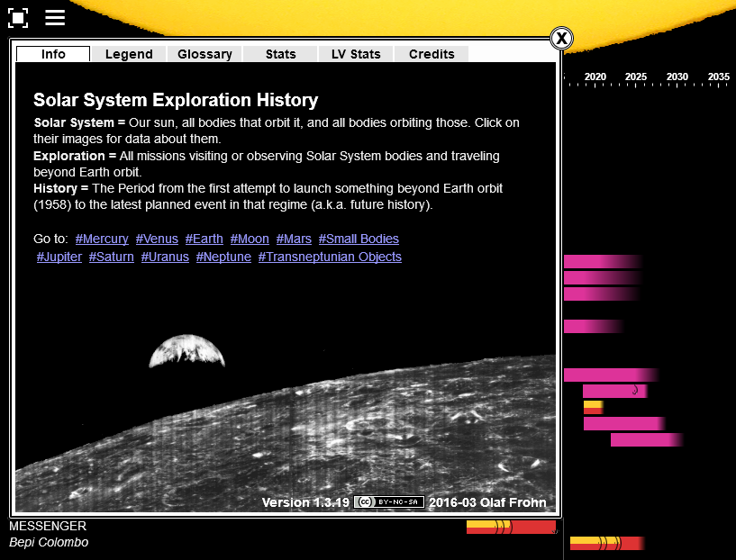
Task: Click the CC BY-NC-SA license badge
Action: pos(389,502)
